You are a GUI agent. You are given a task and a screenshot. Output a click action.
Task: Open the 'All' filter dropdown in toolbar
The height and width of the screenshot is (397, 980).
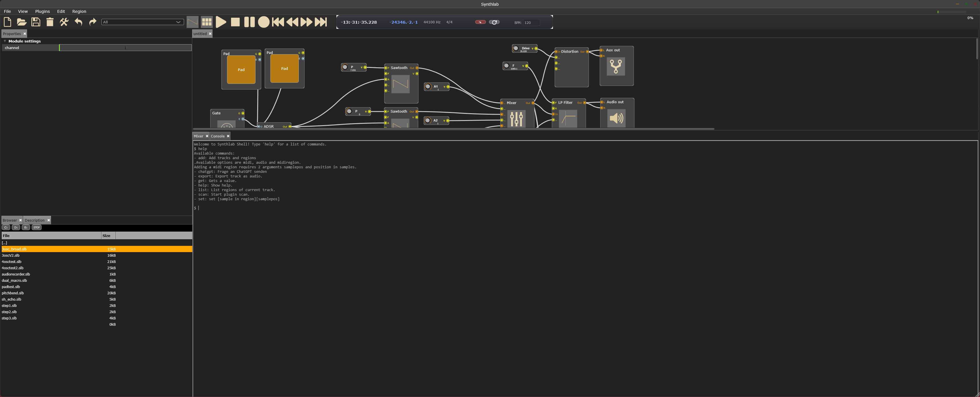tap(143, 22)
